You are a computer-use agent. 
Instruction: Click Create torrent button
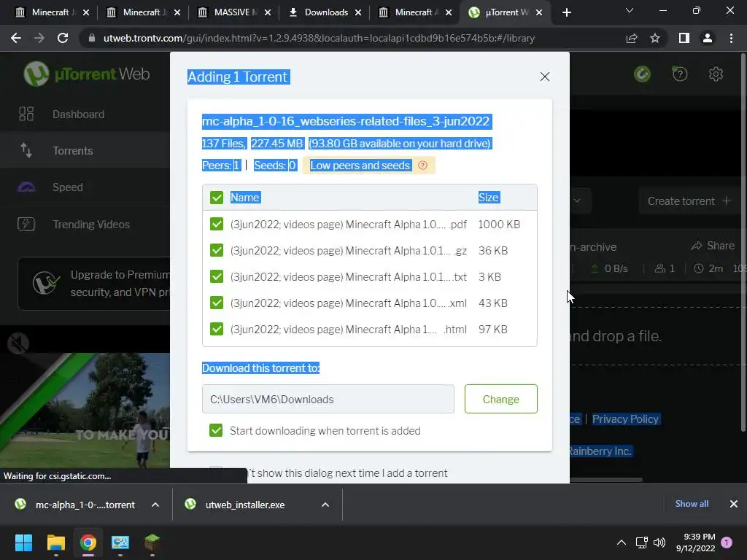[x=689, y=201]
